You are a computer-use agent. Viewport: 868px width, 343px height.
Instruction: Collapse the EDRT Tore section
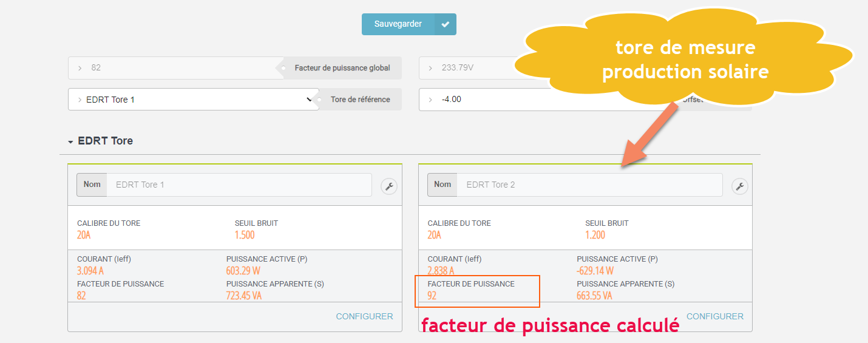coord(100,141)
